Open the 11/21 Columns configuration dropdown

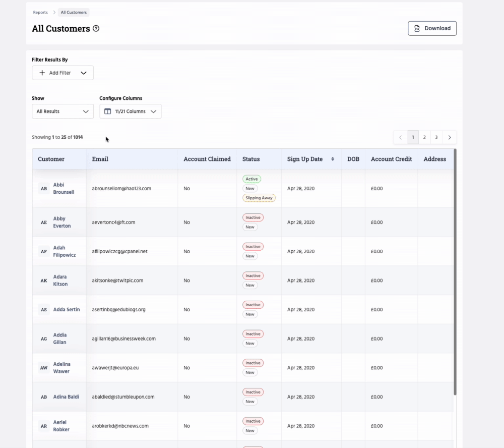pos(130,111)
